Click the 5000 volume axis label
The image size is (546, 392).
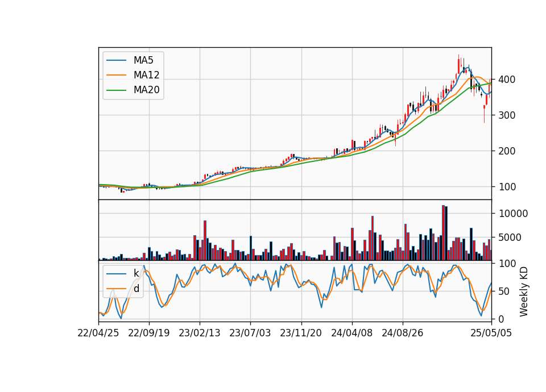510,237
